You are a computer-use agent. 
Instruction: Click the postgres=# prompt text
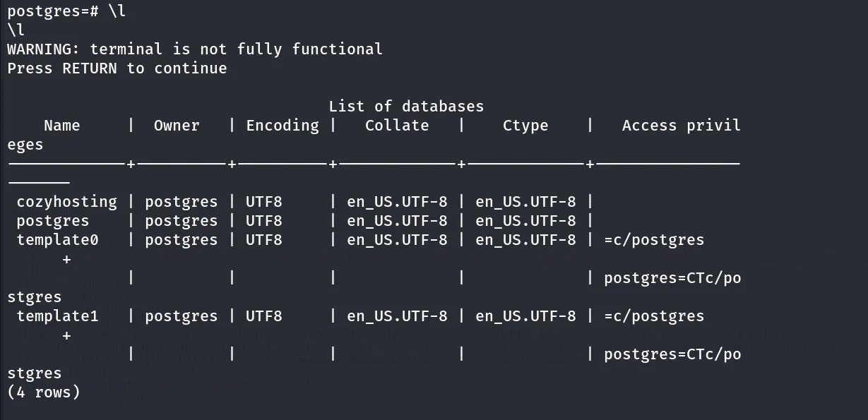53,11
